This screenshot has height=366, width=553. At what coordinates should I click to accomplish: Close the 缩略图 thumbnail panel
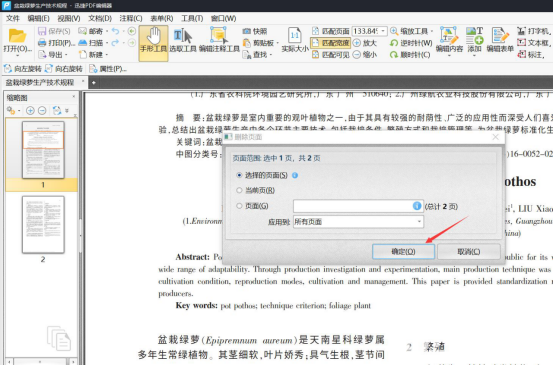coord(73,97)
